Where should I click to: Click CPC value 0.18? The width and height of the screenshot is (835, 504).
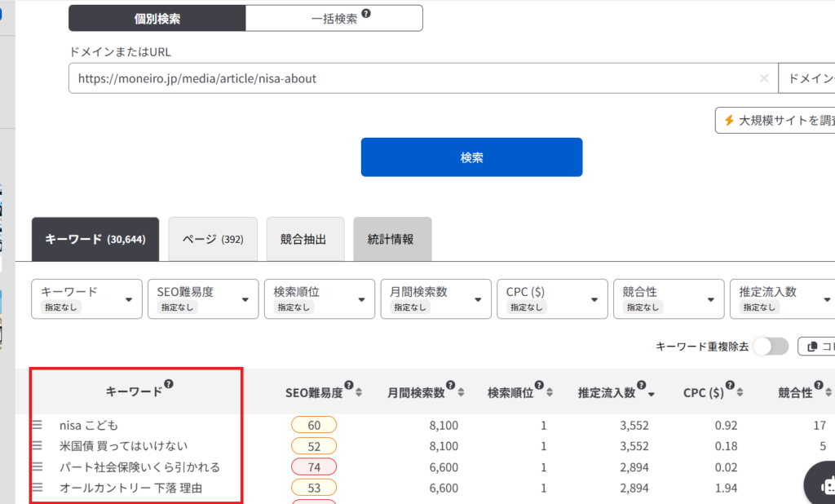[726, 446]
